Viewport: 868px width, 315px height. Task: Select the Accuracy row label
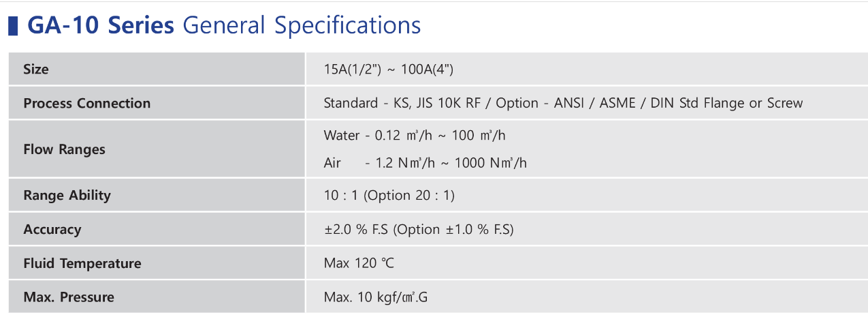52,230
